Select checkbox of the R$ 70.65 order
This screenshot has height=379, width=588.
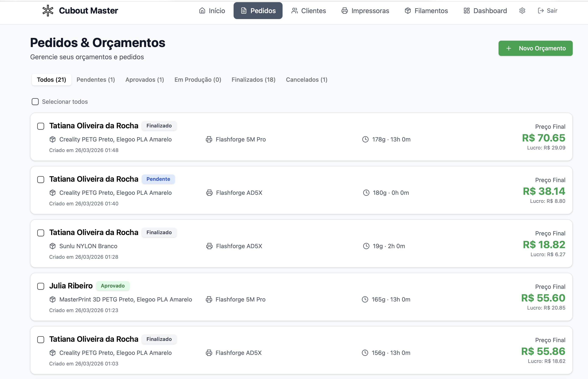[41, 126]
